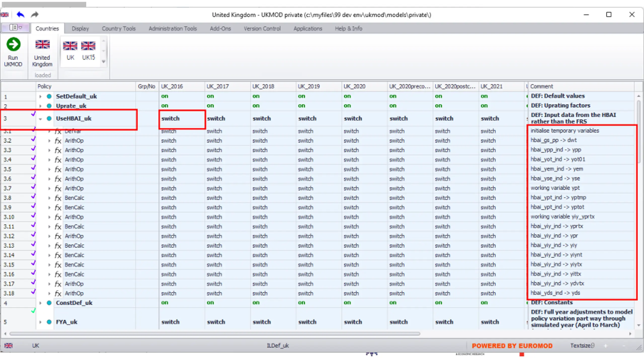This screenshot has height=362, width=644.
Task: Toggle SetDefault_uk on value under UK_2017
Action: [210, 96]
